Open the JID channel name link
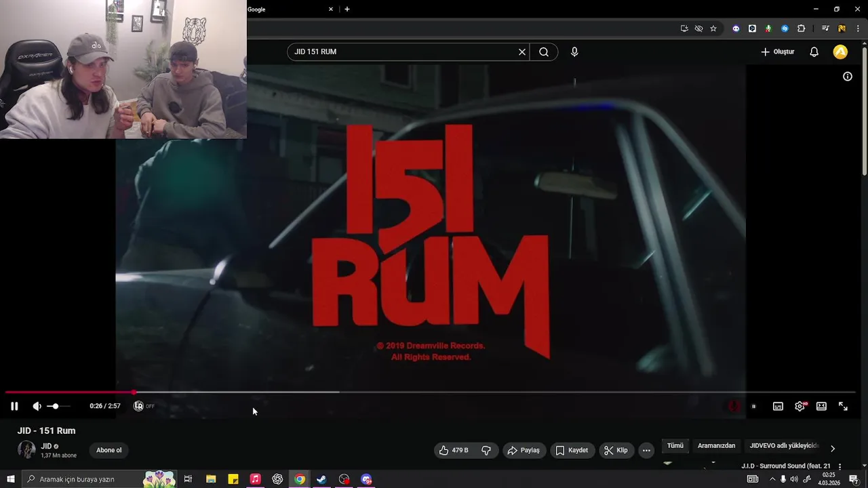 46,446
